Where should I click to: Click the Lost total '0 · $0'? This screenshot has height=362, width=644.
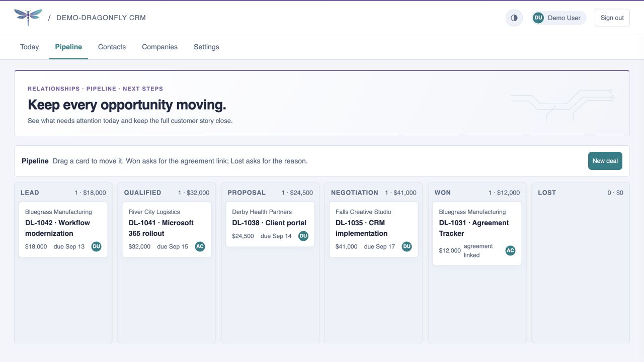pyautogui.click(x=615, y=193)
